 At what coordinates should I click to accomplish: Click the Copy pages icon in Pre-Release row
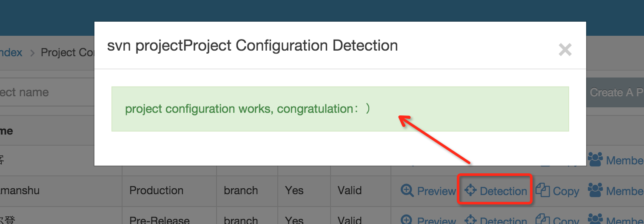coord(543,220)
